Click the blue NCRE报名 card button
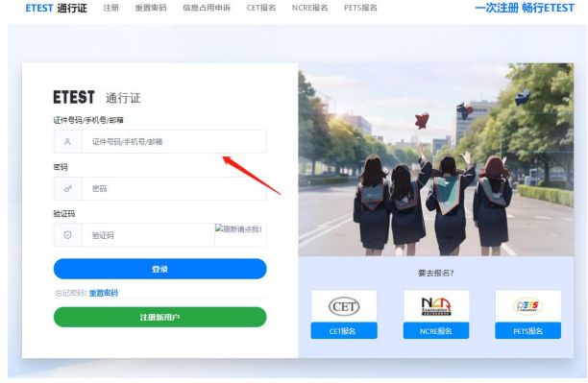 click(x=436, y=330)
